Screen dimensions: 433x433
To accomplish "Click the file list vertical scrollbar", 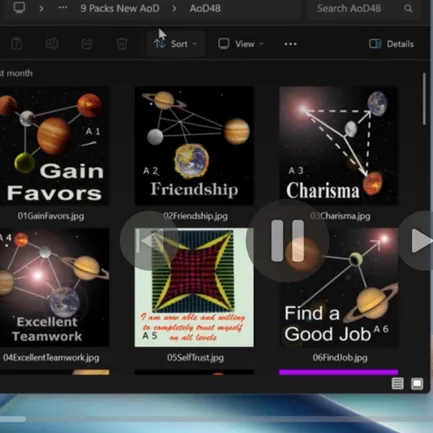I will pyautogui.click(x=424, y=99).
